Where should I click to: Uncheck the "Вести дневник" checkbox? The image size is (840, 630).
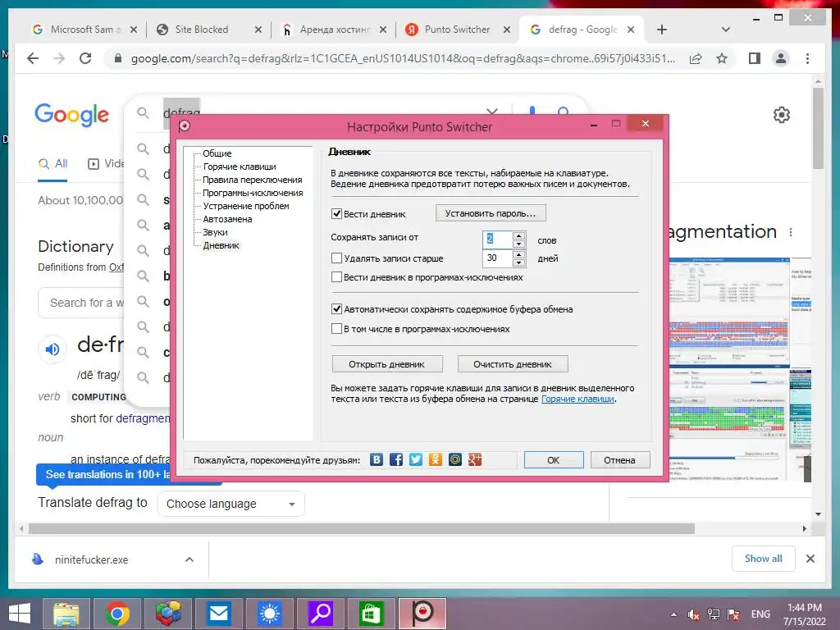[x=336, y=214]
